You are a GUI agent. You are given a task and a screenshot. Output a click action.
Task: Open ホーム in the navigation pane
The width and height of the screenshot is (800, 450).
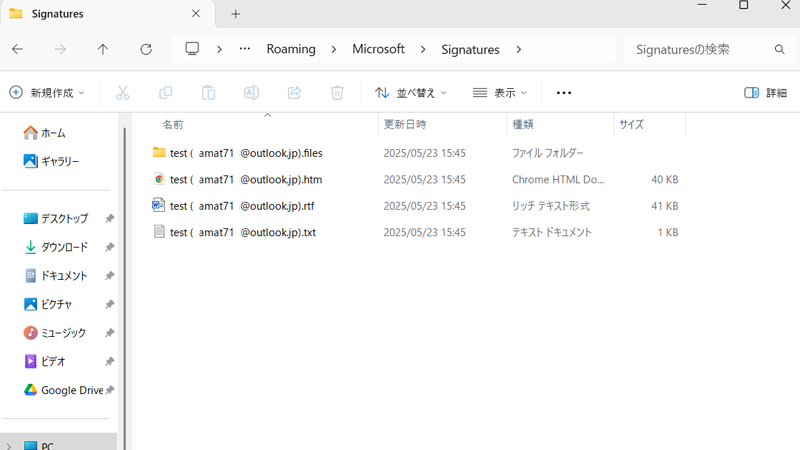pyautogui.click(x=44, y=133)
